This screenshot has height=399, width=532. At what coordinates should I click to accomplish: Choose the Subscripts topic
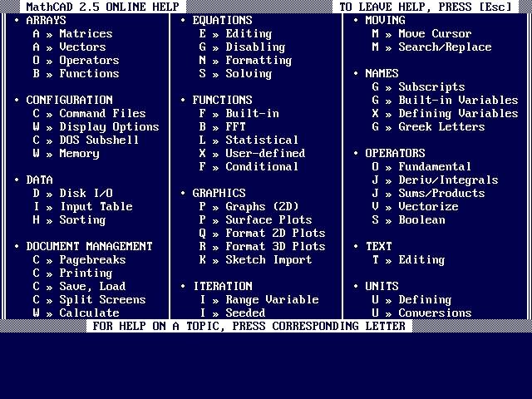pyautogui.click(x=431, y=86)
